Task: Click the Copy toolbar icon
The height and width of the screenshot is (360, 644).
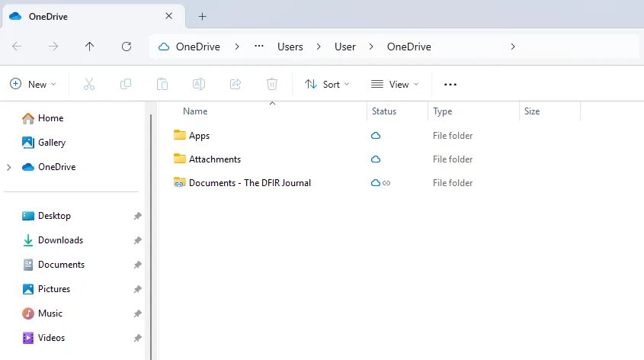Action: pos(126,84)
